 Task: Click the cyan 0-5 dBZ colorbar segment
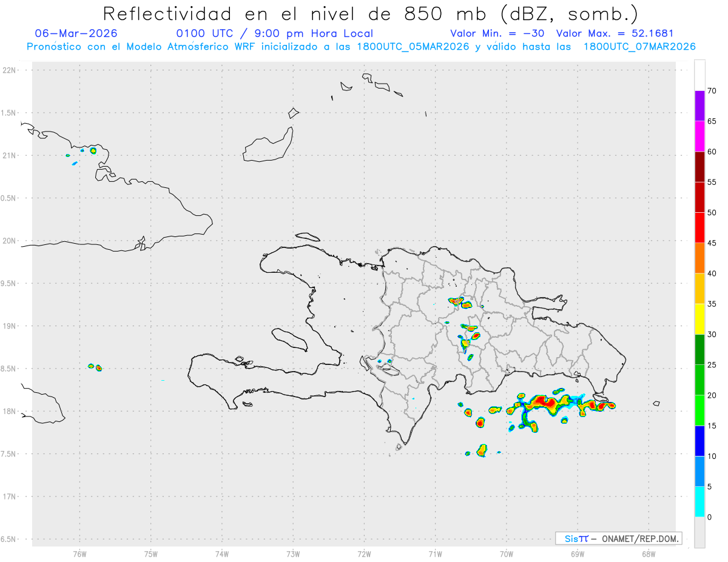tap(699, 502)
